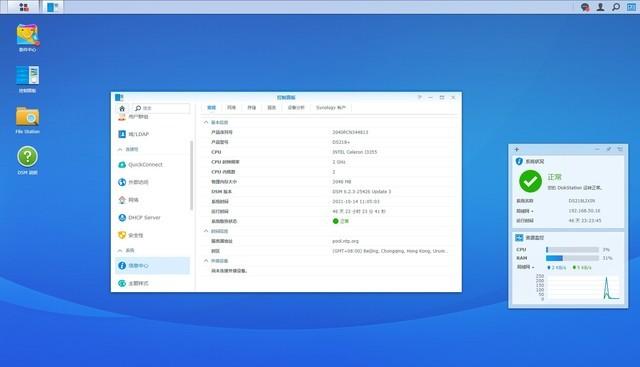
Task: Click the system time 2021-10-14 value
Action: pyautogui.click(x=356, y=202)
